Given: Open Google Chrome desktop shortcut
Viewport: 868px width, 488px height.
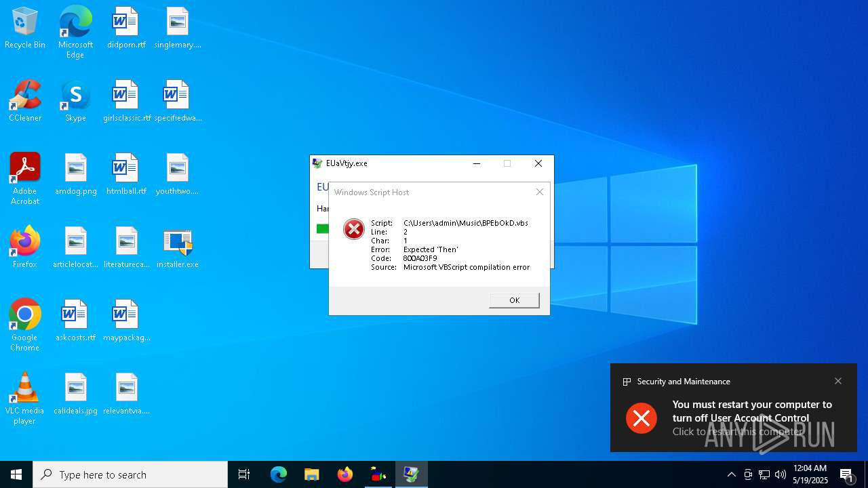Looking at the screenshot, I should pyautogui.click(x=25, y=325).
